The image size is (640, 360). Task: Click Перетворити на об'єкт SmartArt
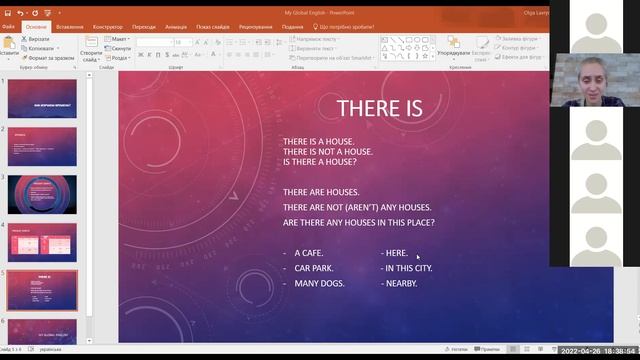(332, 58)
